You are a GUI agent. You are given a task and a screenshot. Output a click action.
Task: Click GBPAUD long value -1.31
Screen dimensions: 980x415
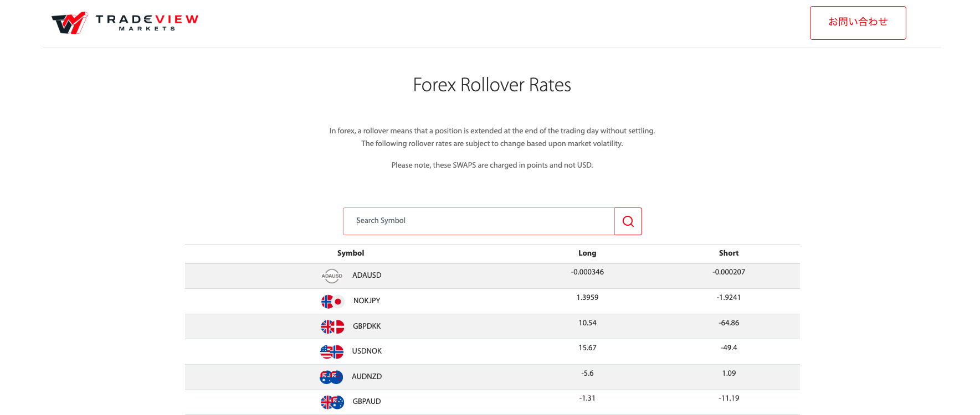click(x=587, y=398)
